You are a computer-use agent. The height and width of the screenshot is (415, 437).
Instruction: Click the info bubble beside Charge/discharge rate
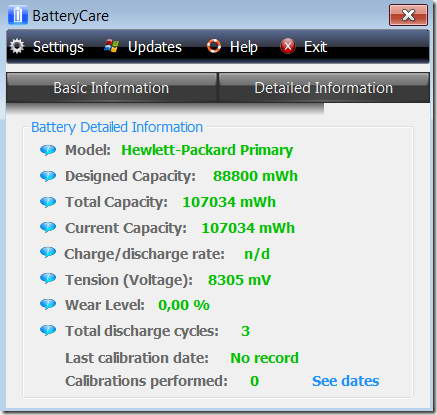pyautogui.click(x=48, y=253)
